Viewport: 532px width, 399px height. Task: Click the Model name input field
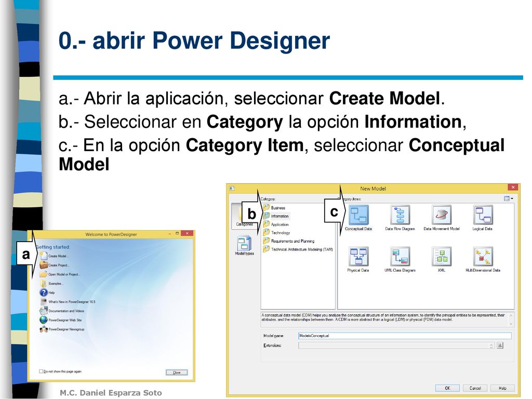[405, 336]
